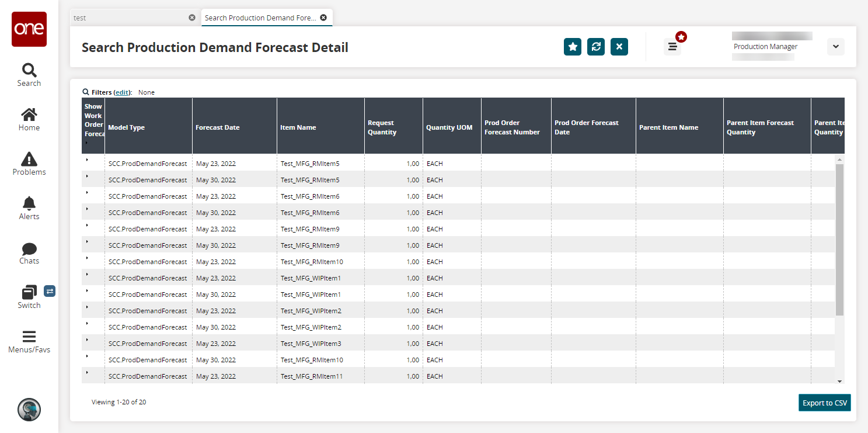Viewport: 868px width, 433px height.
Task: Expand the Test_MFG_RMItem11 row arrow
Action: [87, 372]
